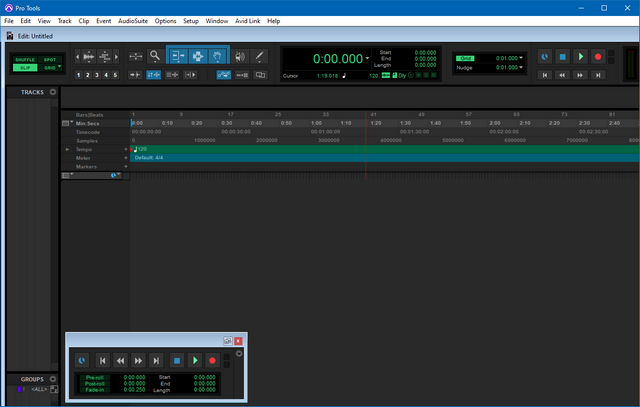Open the Grid value dropdown
Image resolution: width=640 pixels, height=407 pixels.
[x=522, y=57]
